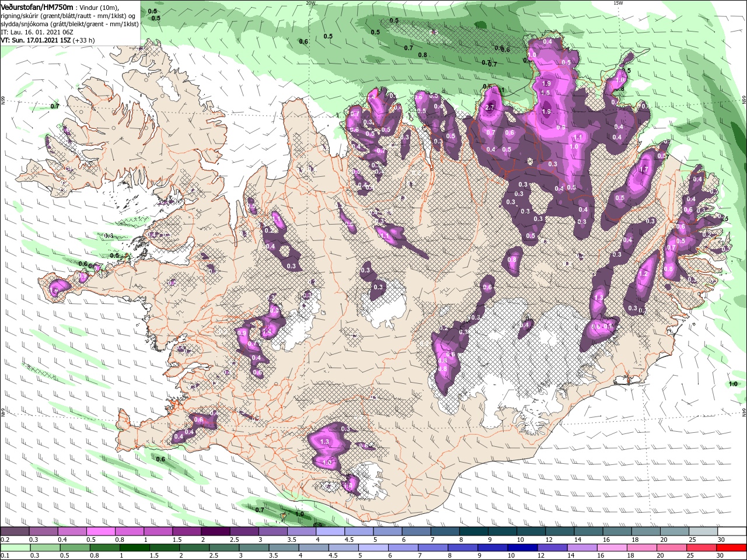Select the 0.2 mm snow legend swatch
Image resolution: width=747 pixels, height=560 pixels.
pyautogui.click(x=15, y=531)
